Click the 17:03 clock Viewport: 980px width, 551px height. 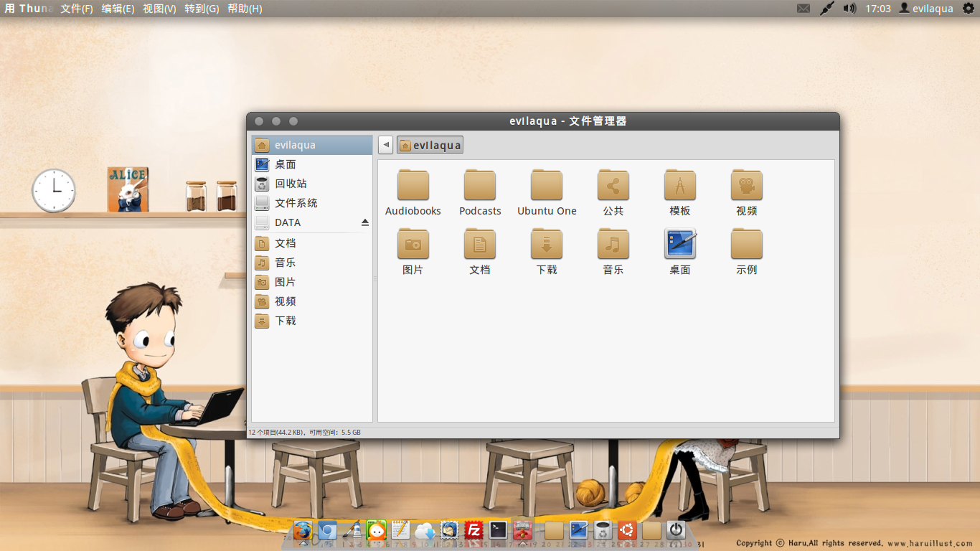(x=878, y=9)
